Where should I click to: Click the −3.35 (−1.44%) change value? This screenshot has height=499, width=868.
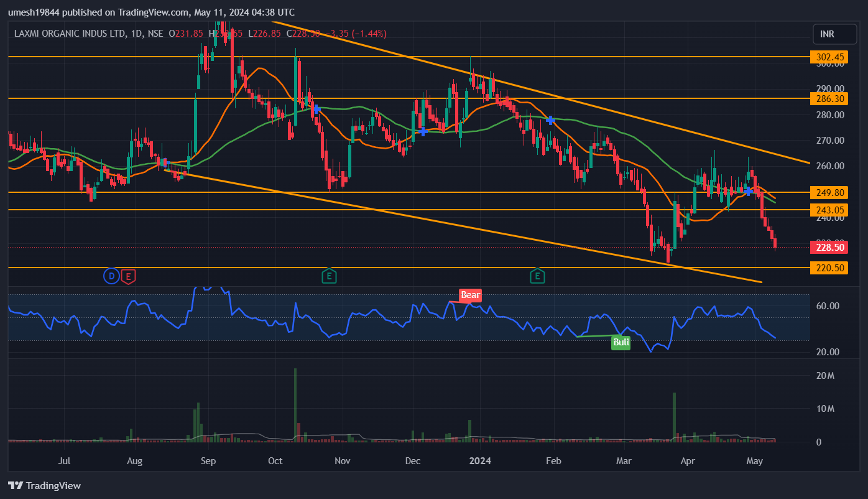click(x=354, y=34)
